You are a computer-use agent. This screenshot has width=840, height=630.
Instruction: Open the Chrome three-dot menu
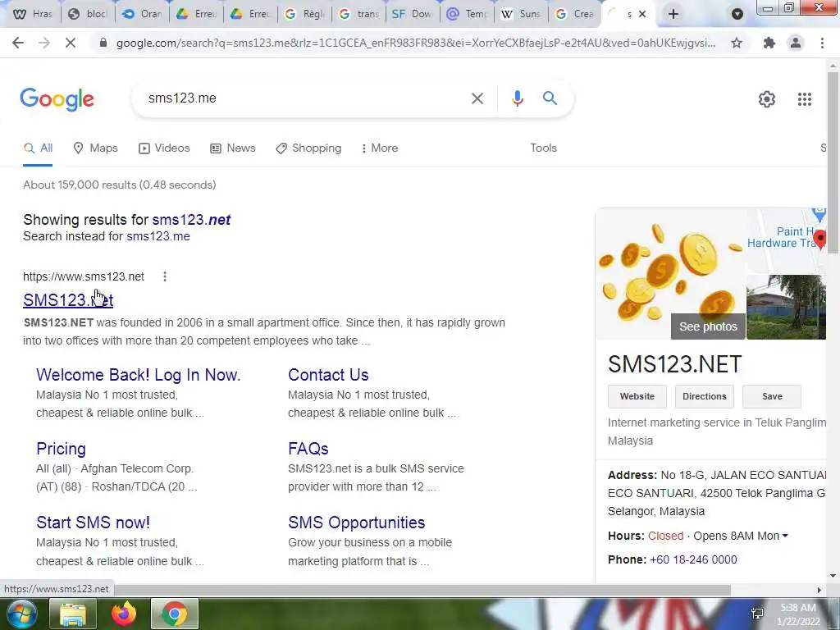(x=822, y=43)
